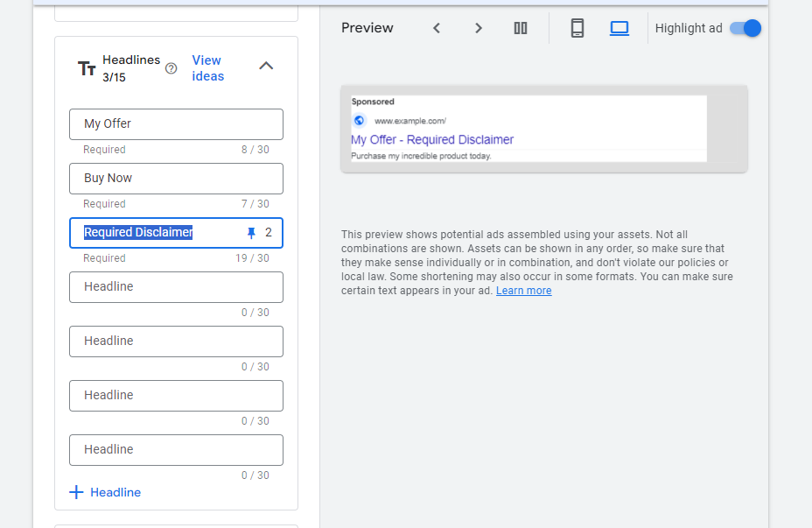Click the globe favicon in the ad preview
The height and width of the screenshot is (528, 812).
359,120
